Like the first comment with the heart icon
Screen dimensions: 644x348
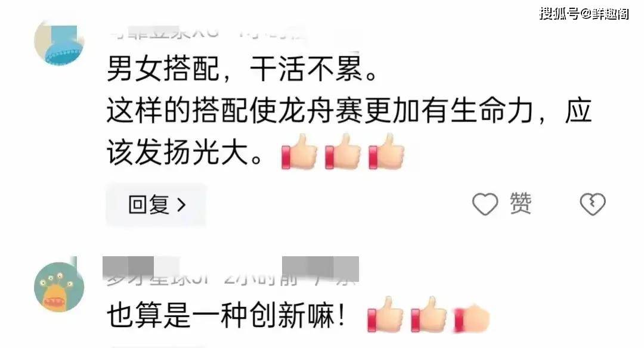(x=485, y=204)
